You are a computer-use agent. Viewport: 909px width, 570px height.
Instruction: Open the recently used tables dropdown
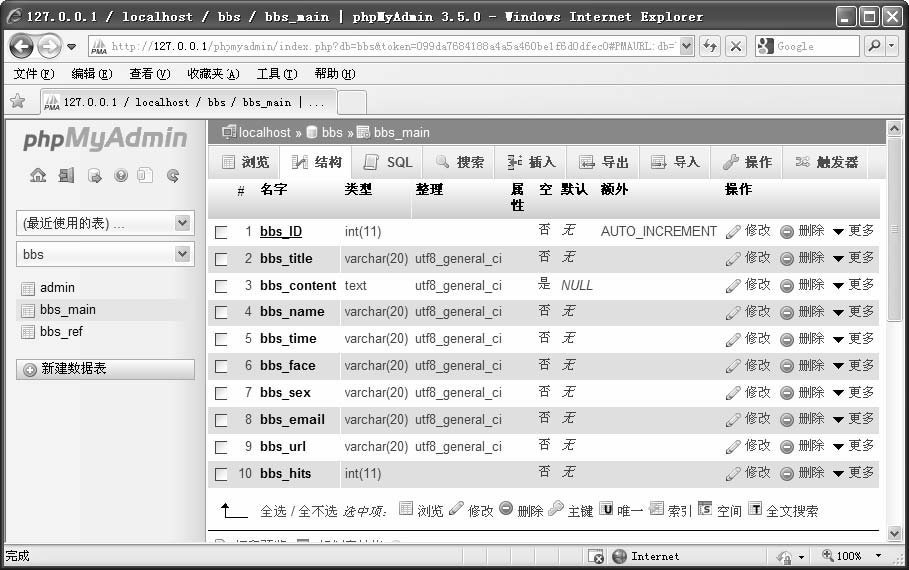[x=105, y=223]
